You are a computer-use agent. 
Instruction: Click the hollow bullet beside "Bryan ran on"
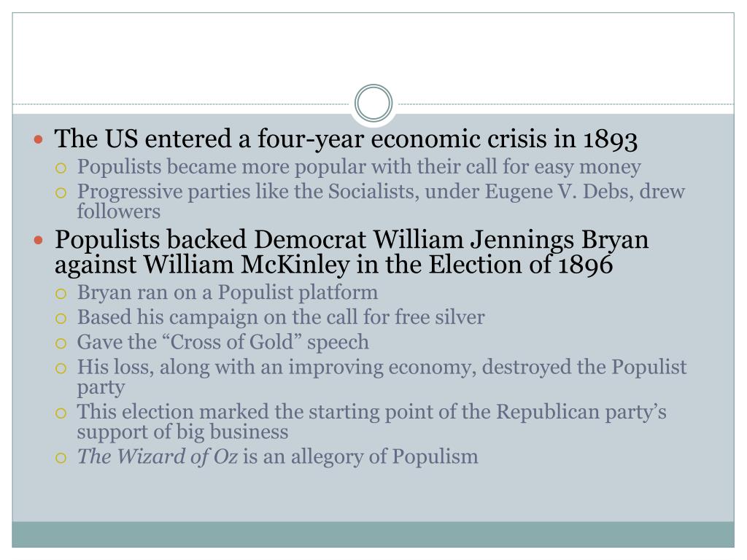[61, 294]
